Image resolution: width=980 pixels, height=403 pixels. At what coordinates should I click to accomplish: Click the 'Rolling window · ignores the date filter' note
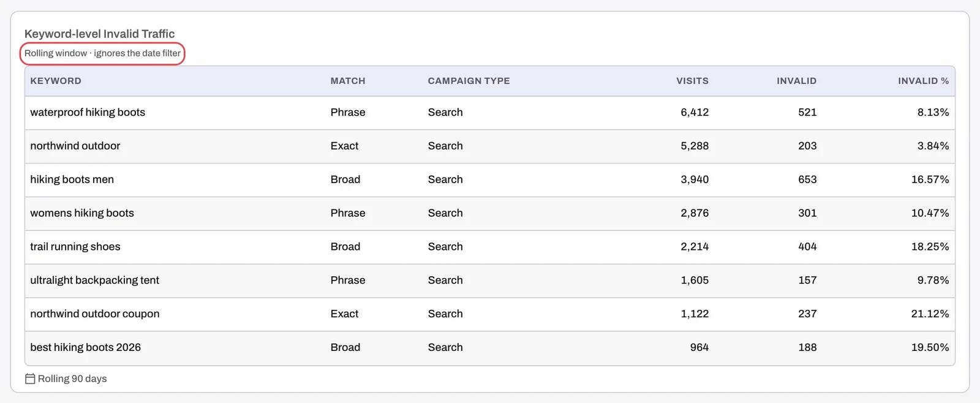(x=102, y=53)
